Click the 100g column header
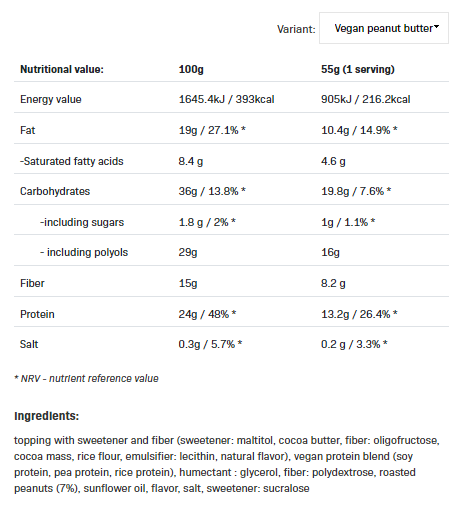This screenshot has height=514, width=456. point(191,69)
